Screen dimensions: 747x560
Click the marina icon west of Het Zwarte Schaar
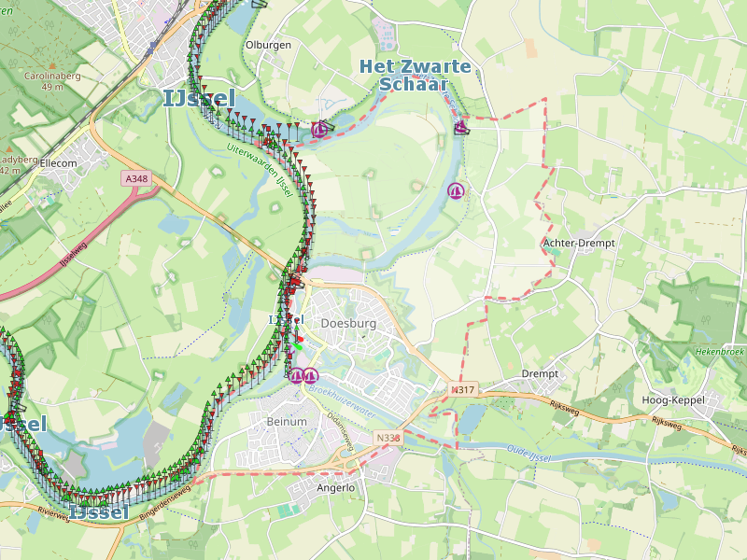319,130
